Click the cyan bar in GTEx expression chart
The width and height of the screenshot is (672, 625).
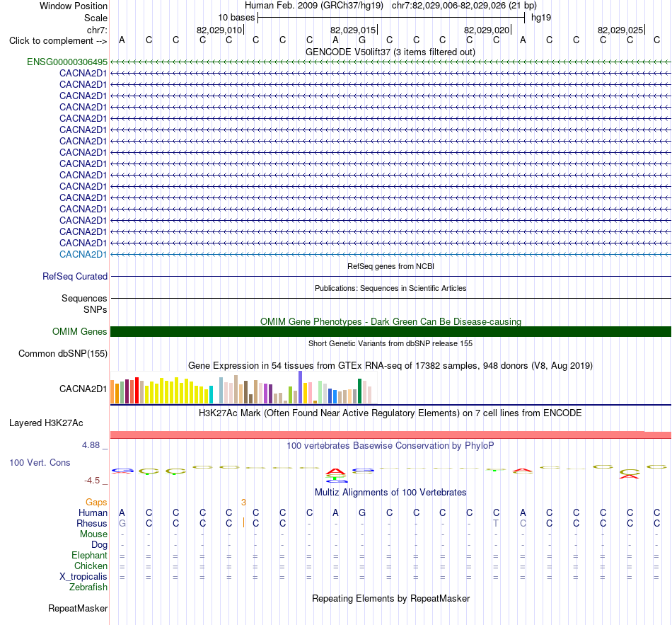coord(211,395)
